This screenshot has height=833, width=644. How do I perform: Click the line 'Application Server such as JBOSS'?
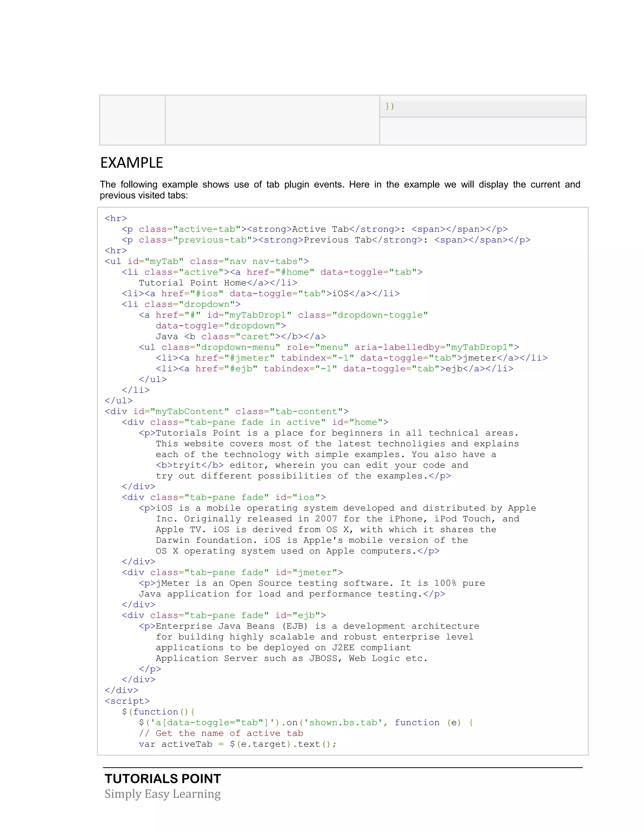coord(292,658)
